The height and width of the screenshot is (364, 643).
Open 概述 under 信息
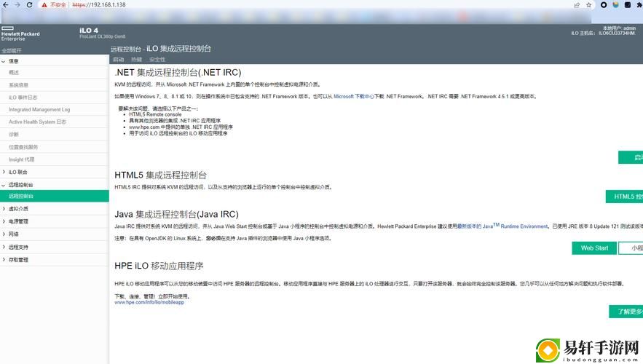[x=14, y=73]
